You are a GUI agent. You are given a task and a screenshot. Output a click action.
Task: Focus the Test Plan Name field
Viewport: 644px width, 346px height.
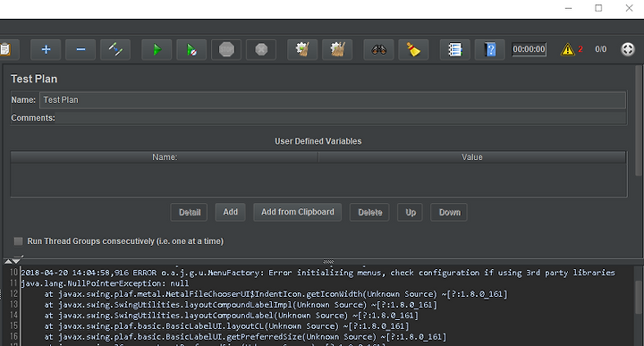[333, 100]
